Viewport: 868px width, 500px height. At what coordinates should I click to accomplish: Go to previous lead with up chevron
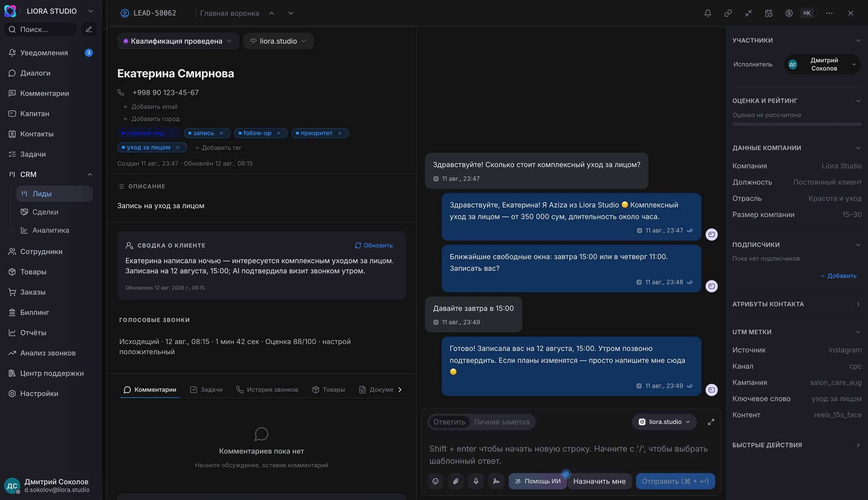272,13
